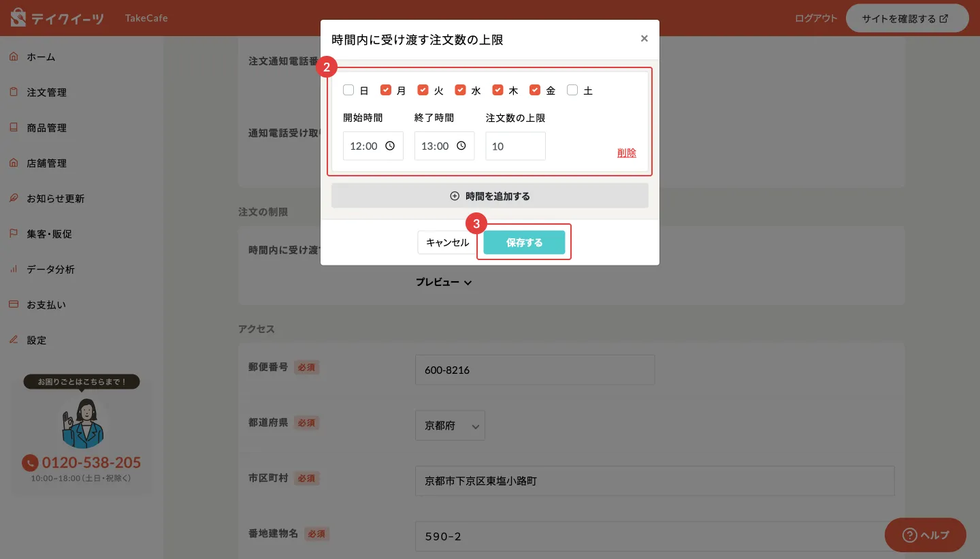Click the store management icon
Screen dimensions: 980x559
click(14, 163)
